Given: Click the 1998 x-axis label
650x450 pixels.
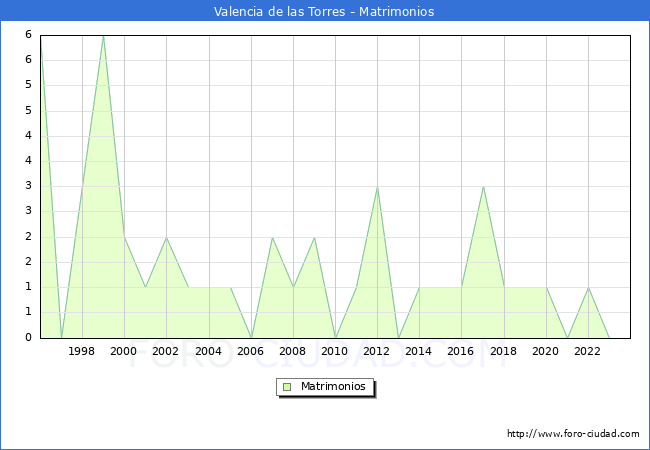Looking at the screenshot, I should 81,351.
